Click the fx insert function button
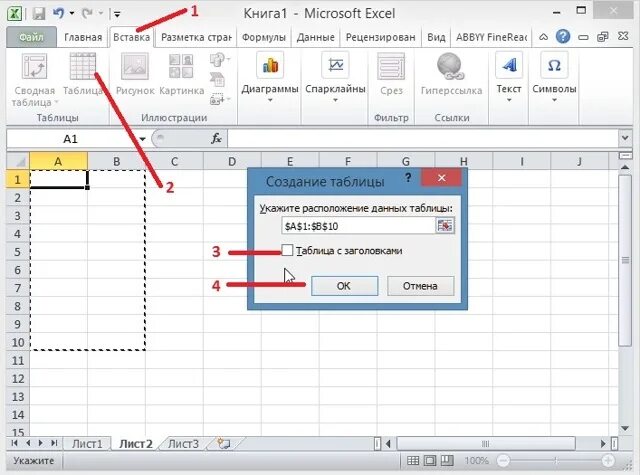Viewport: 640px width, 475px height. click(x=216, y=139)
